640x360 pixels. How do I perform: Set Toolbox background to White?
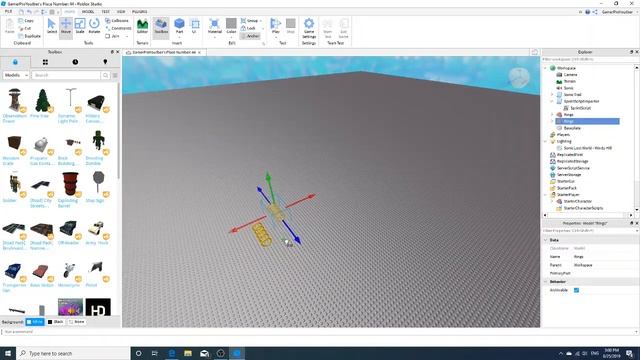(35, 322)
